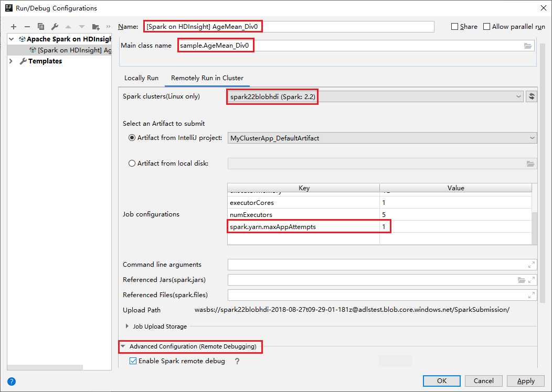Open help question mark next to remote debug
The width and height of the screenshot is (552, 392).
pyautogui.click(x=237, y=361)
